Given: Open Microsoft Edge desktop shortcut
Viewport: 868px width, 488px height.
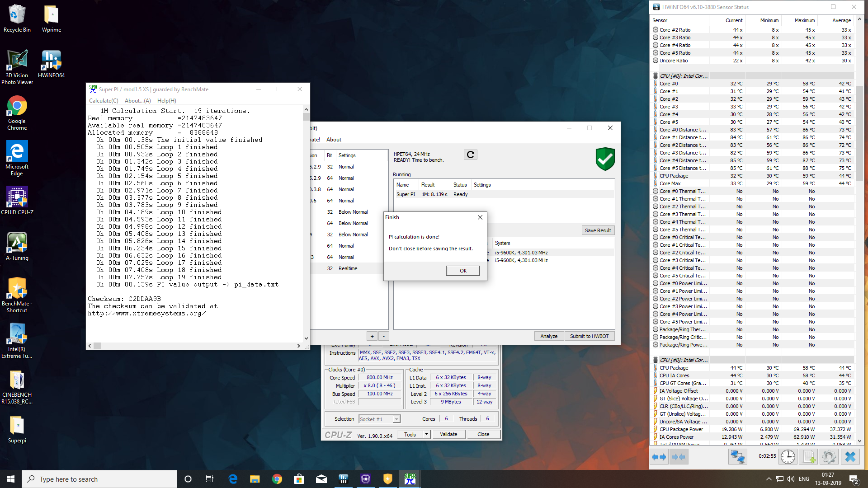Looking at the screenshot, I should tap(17, 158).
